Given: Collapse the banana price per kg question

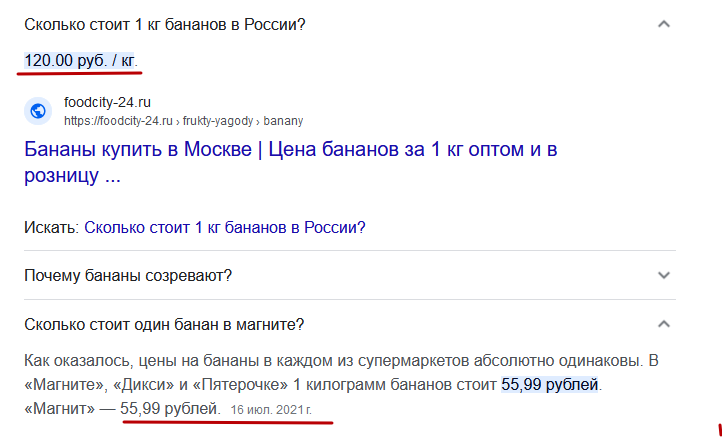Looking at the screenshot, I should pos(664,24).
